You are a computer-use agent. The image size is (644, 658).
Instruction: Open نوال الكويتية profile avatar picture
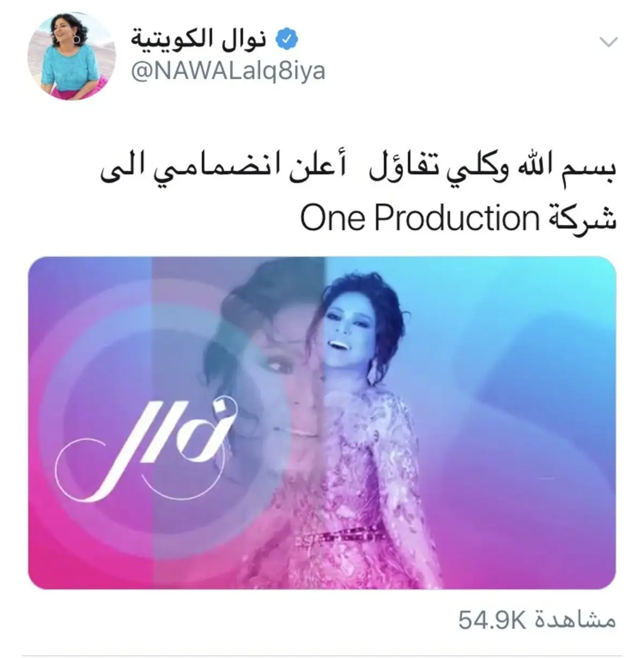click(x=64, y=56)
